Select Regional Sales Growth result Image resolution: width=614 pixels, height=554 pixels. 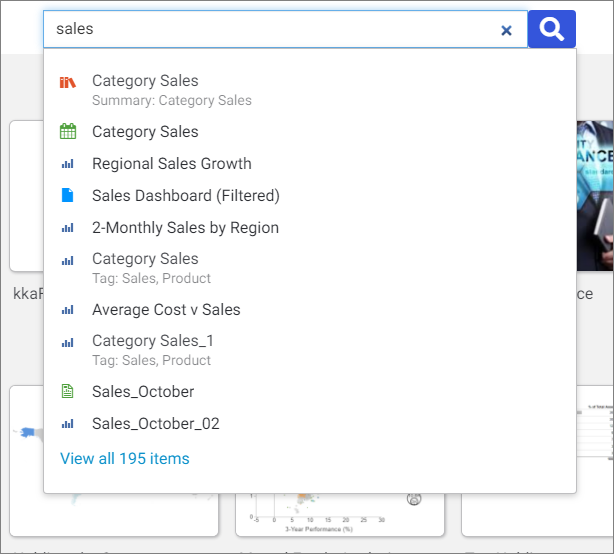point(171,164)
